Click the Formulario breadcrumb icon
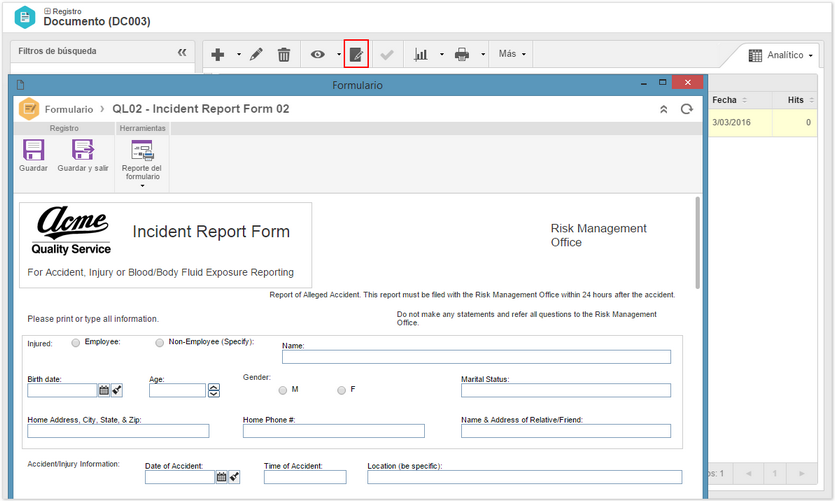Screen dimensions: 835x501 [x=29, y=109]
